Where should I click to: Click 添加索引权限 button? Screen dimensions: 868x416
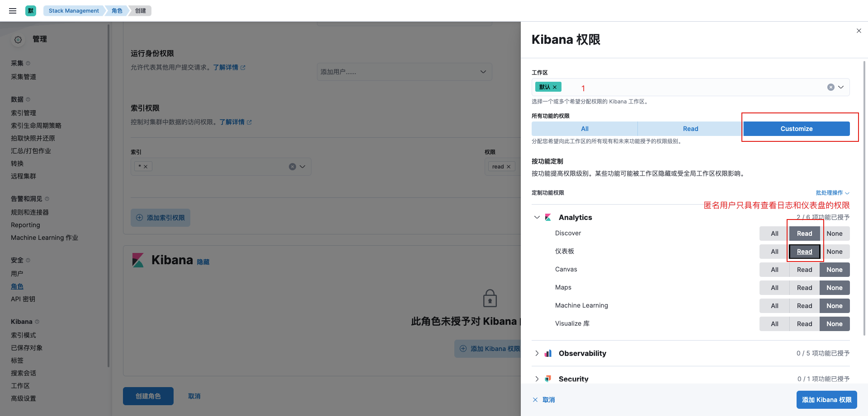(x=160, y=218)
